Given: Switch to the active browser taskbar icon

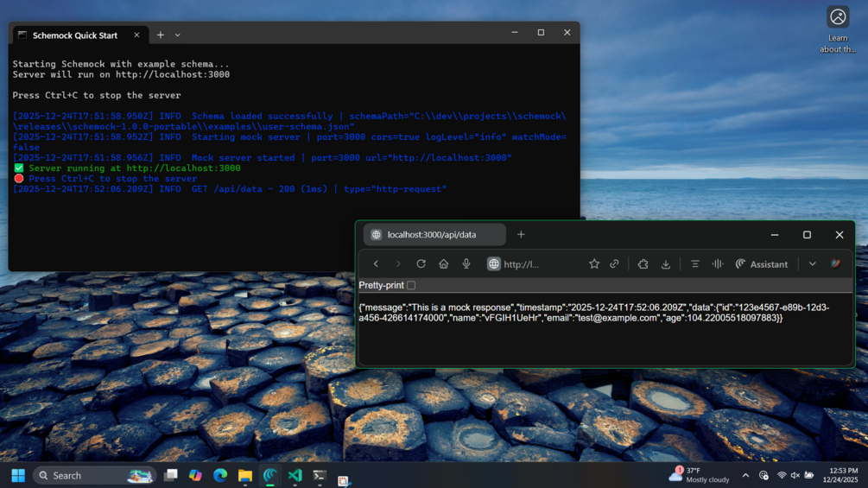Looking at the screenshot, I should (270, 475).
